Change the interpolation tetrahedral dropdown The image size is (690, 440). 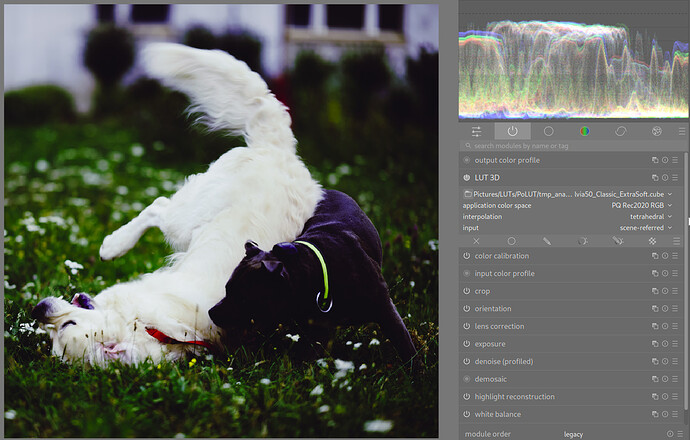[x=568, y=216]
